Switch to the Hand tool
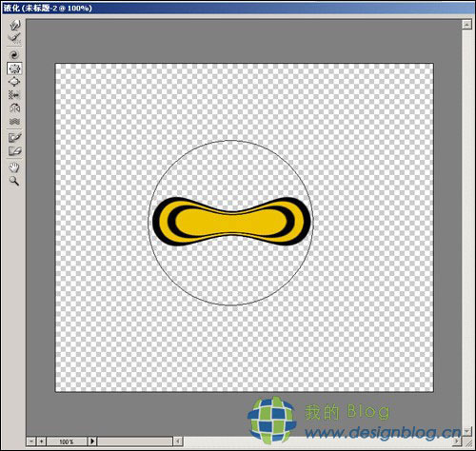This screenshot has width=476, height=451. click(14, 167)
